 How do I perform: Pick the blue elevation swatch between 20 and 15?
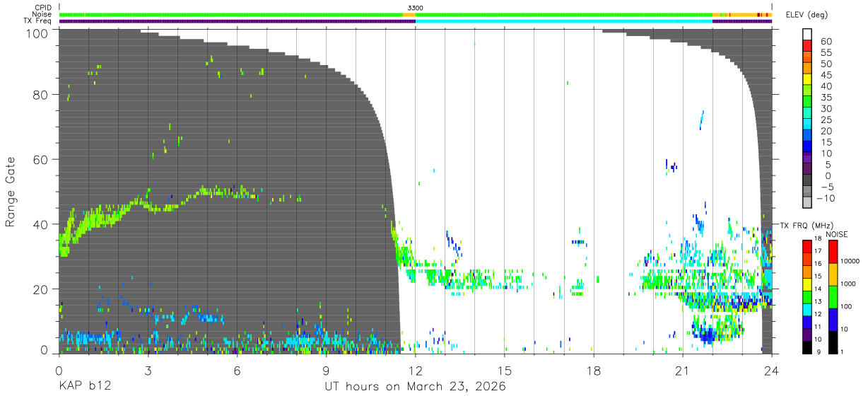807,136
